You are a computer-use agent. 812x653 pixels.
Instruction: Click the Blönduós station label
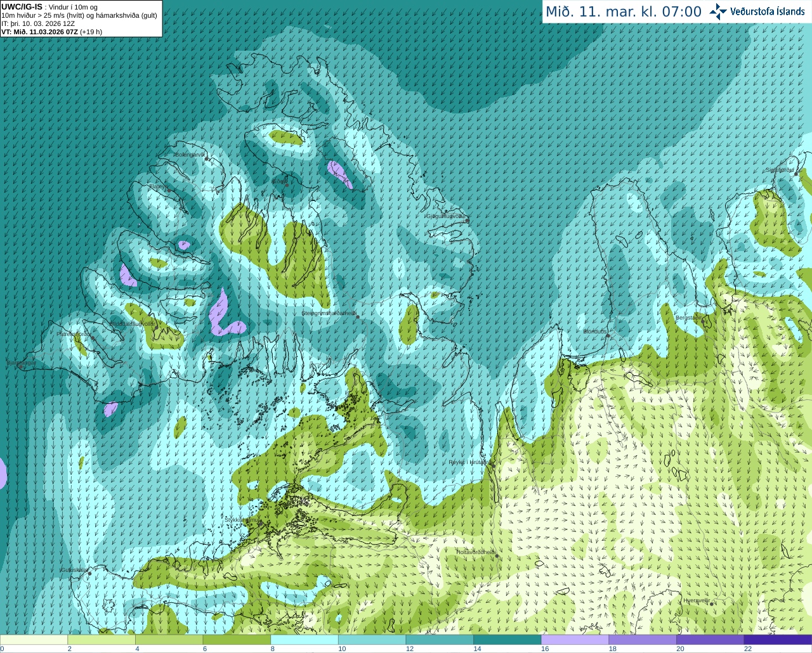(x=595, y=332)
